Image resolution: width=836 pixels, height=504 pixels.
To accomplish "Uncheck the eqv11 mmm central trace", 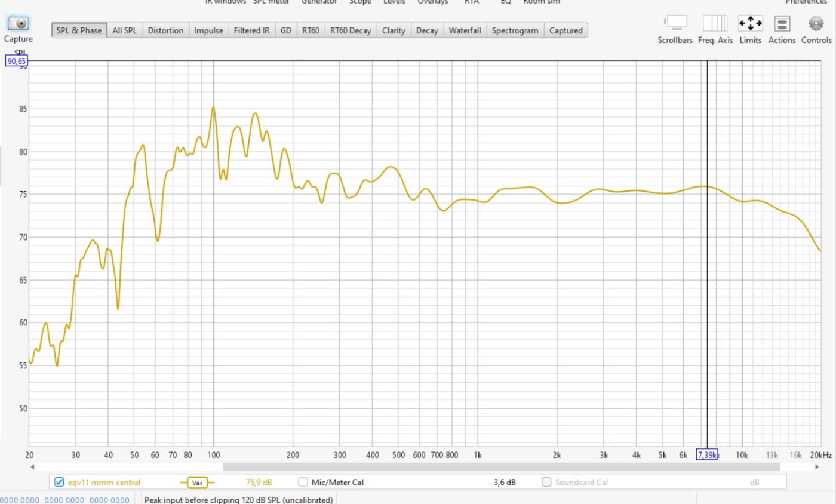I will (59, 483).
